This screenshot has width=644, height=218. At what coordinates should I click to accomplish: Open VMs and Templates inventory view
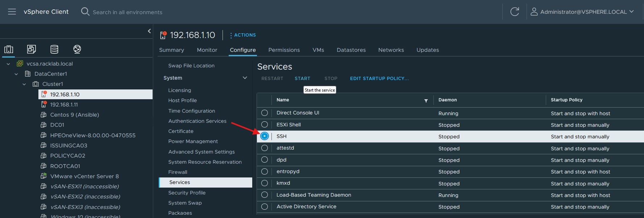point(32,49)
